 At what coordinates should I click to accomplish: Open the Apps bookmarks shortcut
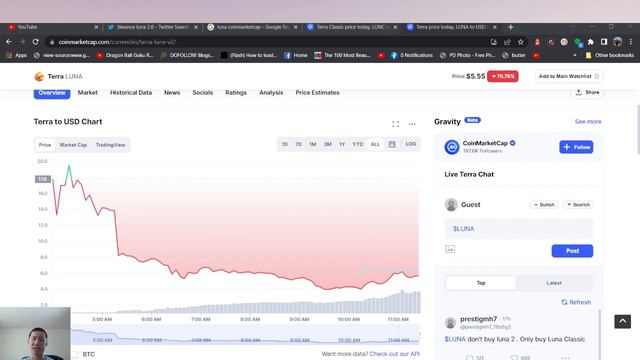tap(16, 55)
